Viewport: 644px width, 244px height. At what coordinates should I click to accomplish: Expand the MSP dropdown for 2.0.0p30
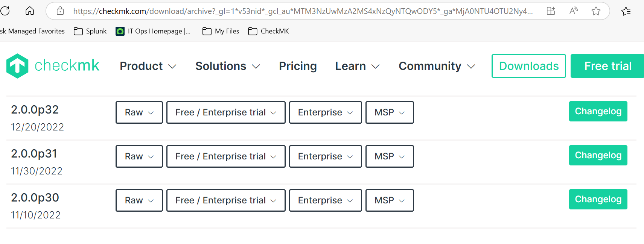[x=390, y=200]
